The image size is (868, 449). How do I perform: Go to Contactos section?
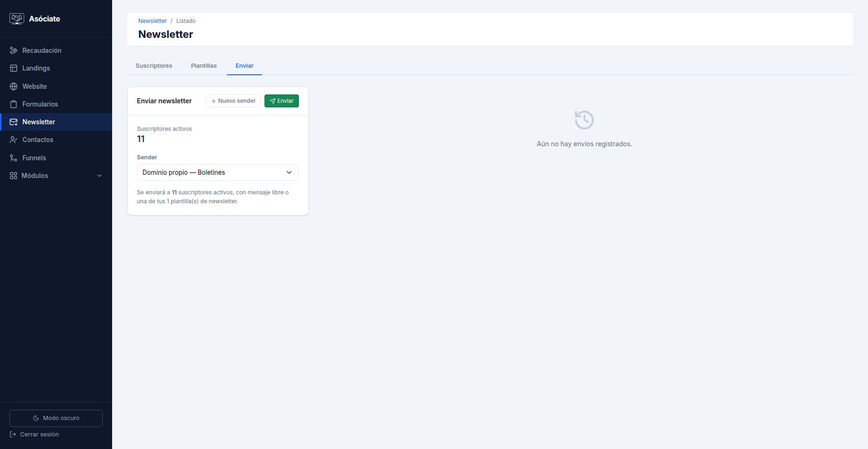[56, 140]
